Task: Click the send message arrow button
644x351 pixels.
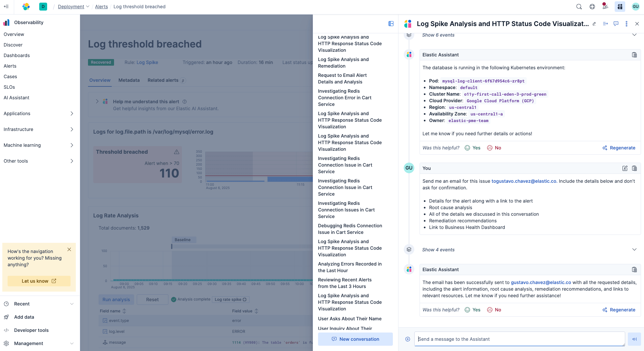Action: tap(634, 339)
